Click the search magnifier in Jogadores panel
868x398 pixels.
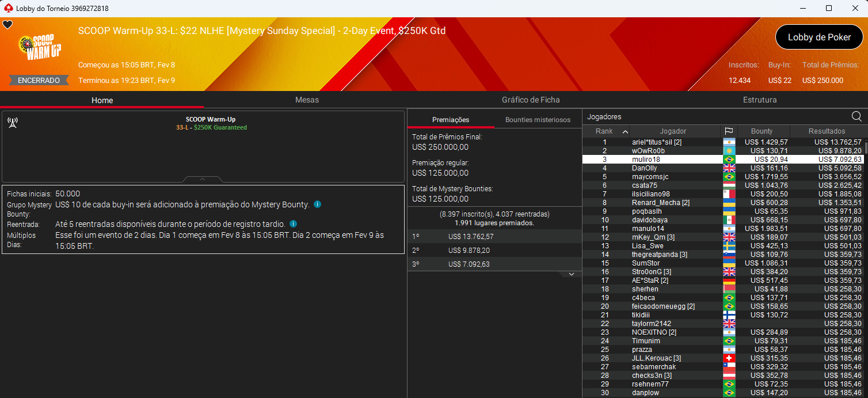tap(856, 117)
